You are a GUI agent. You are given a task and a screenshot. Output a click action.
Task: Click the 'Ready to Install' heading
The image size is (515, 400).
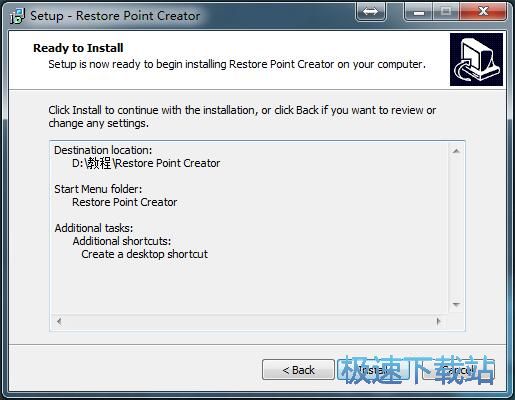pos(78,48)
